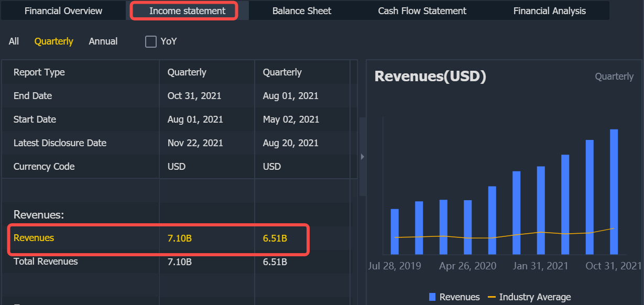The width and height of the screenshot is (644, 305).
Task: Open the Financial Analysis tab
Action: 549,11
